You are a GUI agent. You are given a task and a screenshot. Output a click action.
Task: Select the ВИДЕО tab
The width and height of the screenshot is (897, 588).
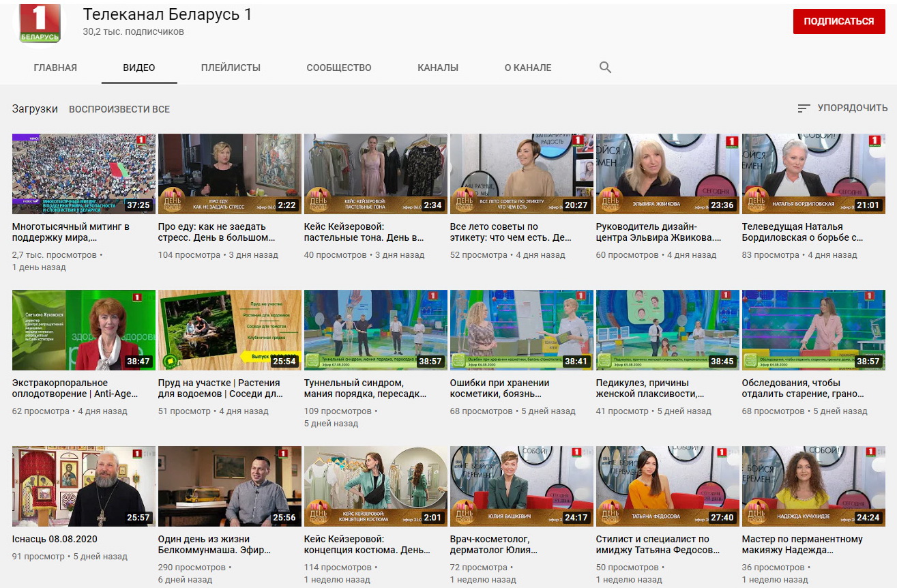(139, 68)
